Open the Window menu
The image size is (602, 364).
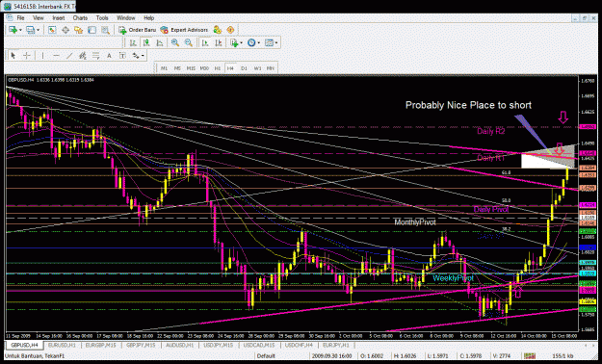[126, 18]
